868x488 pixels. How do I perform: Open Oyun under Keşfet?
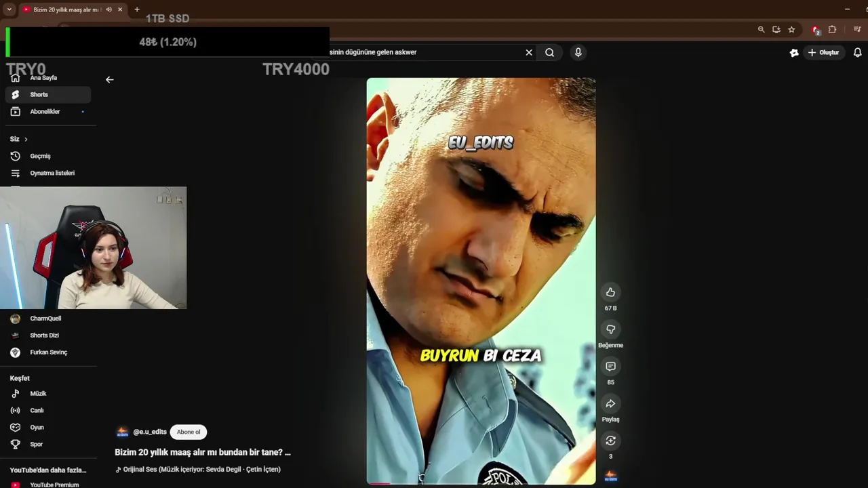pos(47,428)
